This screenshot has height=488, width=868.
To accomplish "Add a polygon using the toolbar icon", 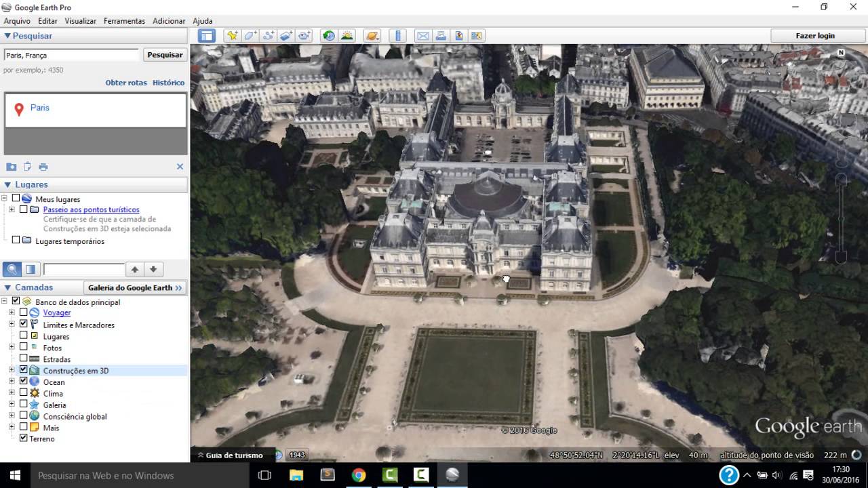I will pos(250,36).
